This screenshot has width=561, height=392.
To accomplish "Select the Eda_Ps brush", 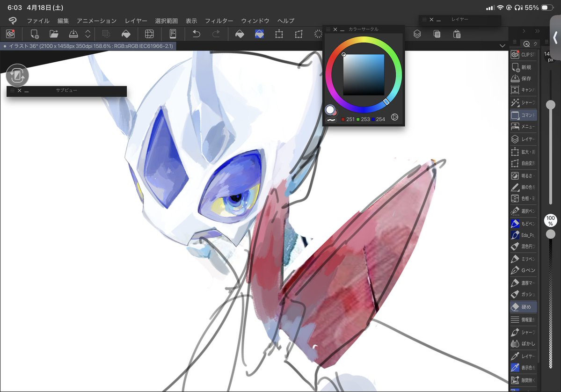I will click(524, 235).
